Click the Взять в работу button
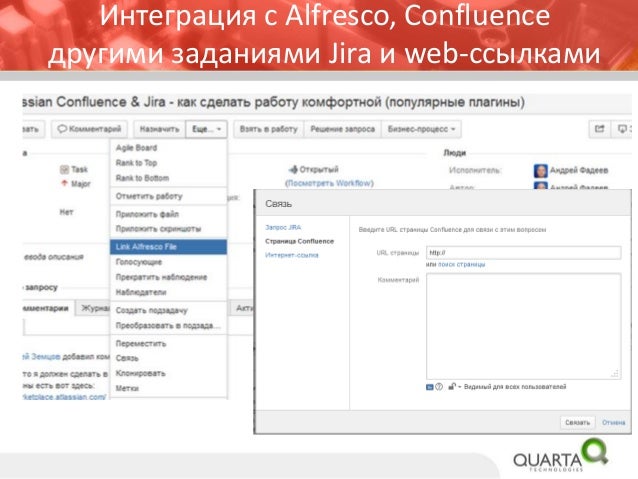This screenshot has height=479, width=638. pos(269,129)
